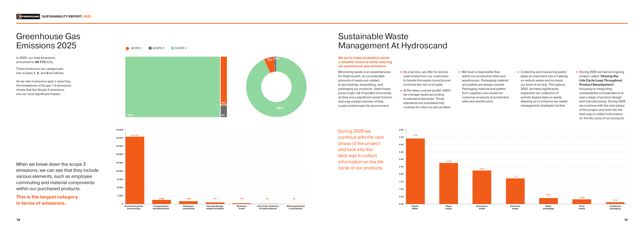Click the 'Unsorted waste' bar valued 1.71
The image size is (644, 228).
515,191
